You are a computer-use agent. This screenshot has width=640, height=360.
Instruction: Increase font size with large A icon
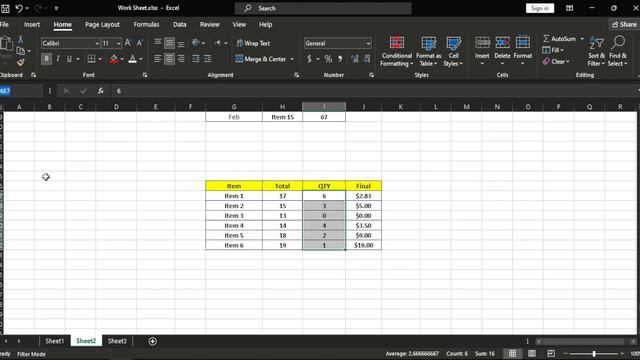[x=128, y=43]
